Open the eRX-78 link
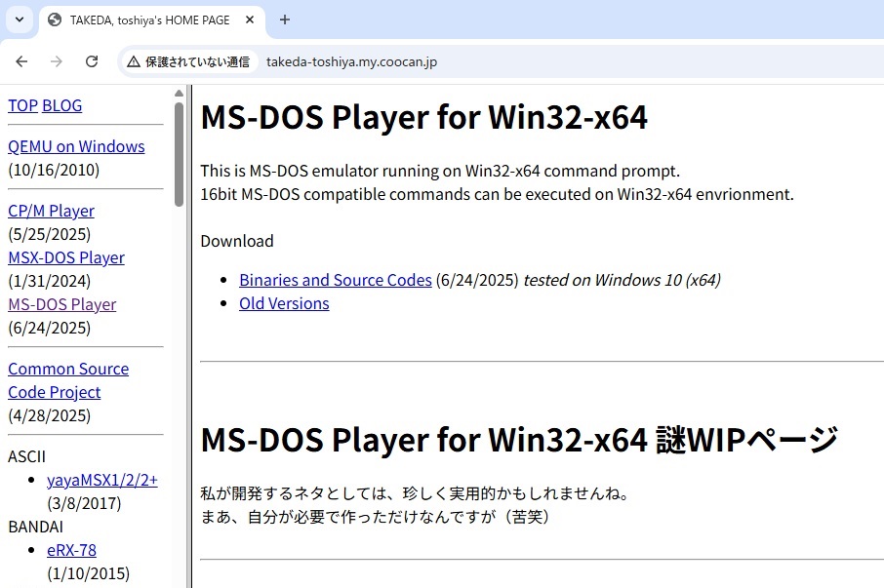Viewport: 884px width, 588px height. (71, 550)
